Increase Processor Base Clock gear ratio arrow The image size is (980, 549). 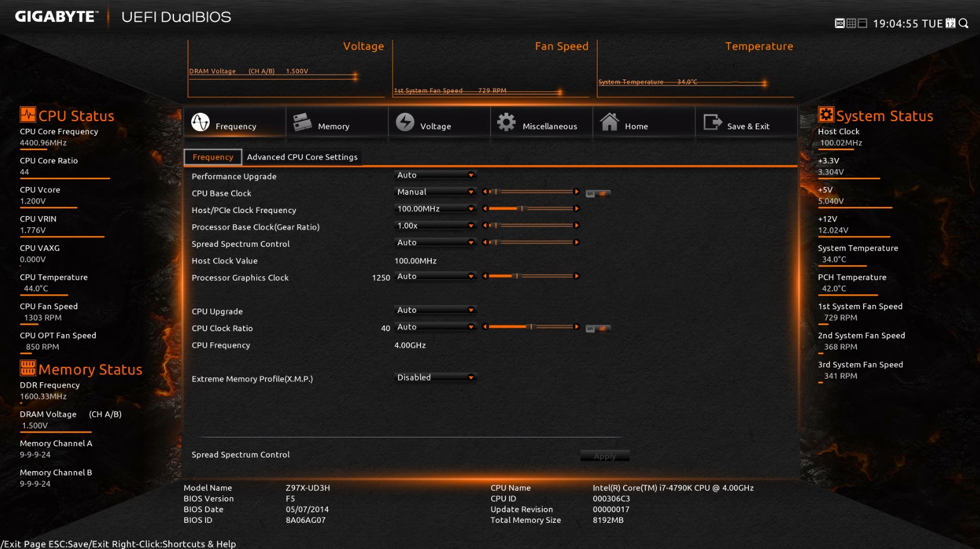pos(576,226)
